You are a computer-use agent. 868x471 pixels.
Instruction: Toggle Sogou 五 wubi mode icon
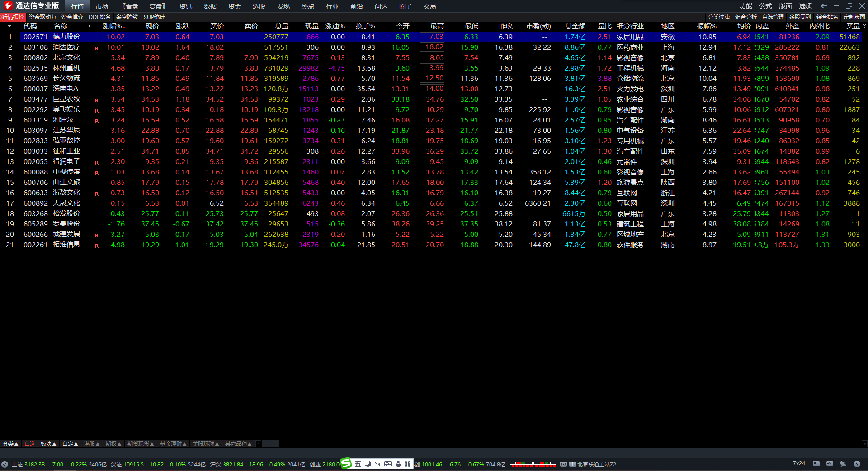coord(358,464)
